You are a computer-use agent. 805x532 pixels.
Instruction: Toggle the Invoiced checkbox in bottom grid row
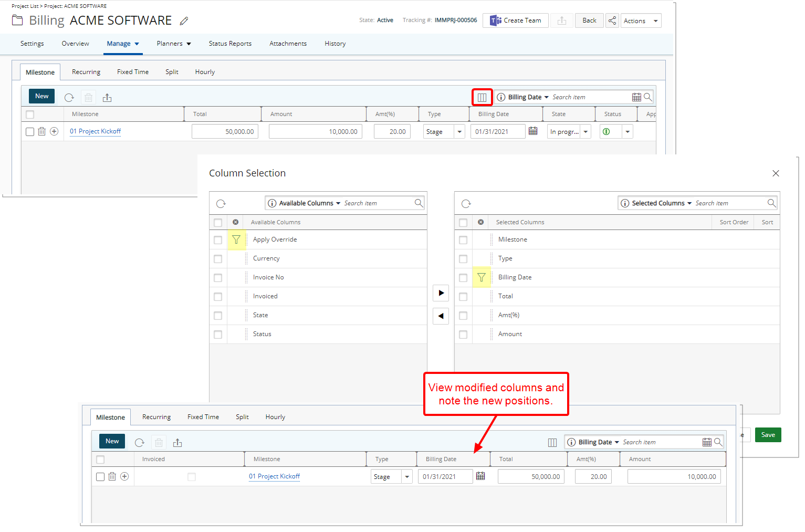(x=192, y=477)
